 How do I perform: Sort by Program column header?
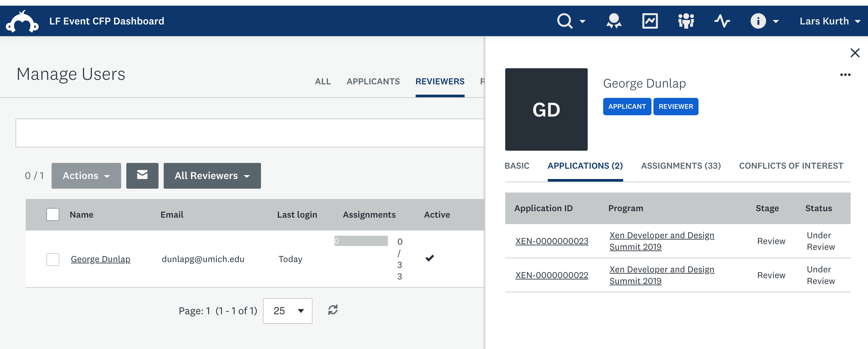625,208
